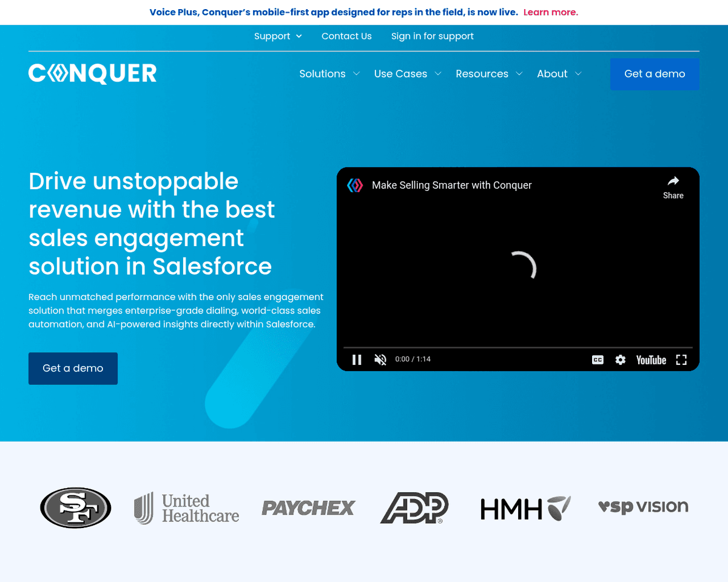
Task: Enter fullscreen video mode
Action: point(681,360)
